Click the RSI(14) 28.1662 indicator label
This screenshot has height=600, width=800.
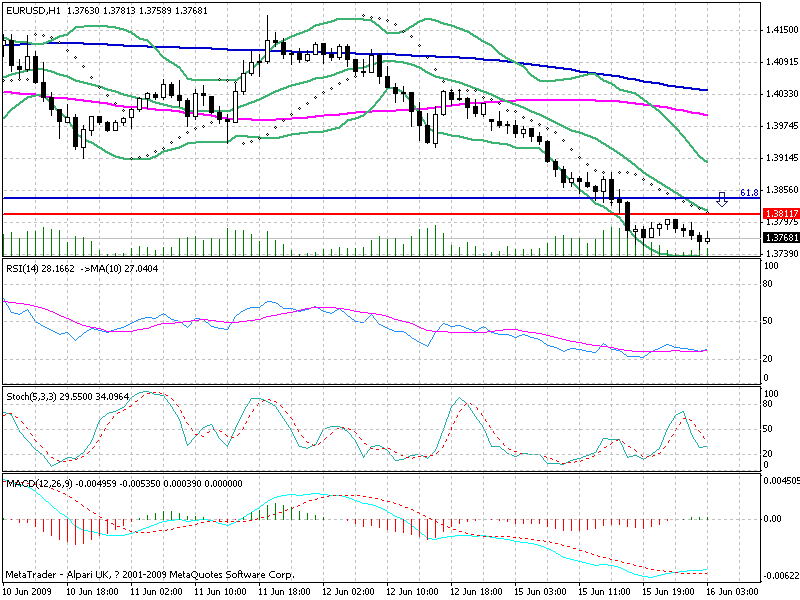tap(40, 268)
